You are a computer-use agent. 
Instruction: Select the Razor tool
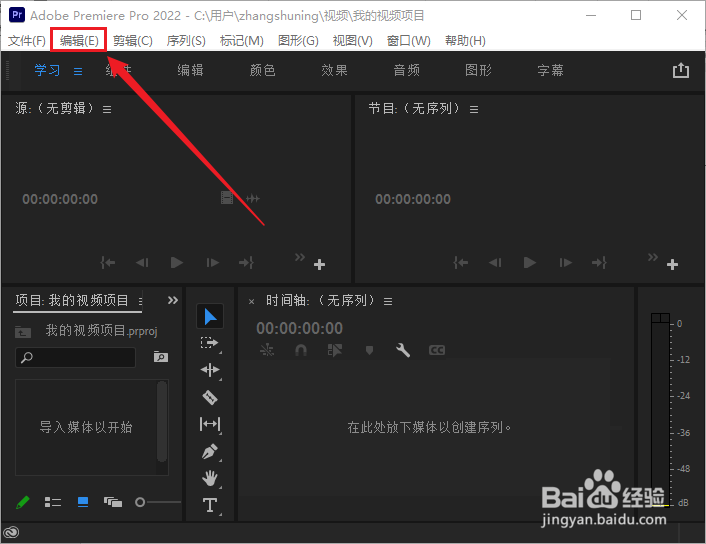(210, 397)
